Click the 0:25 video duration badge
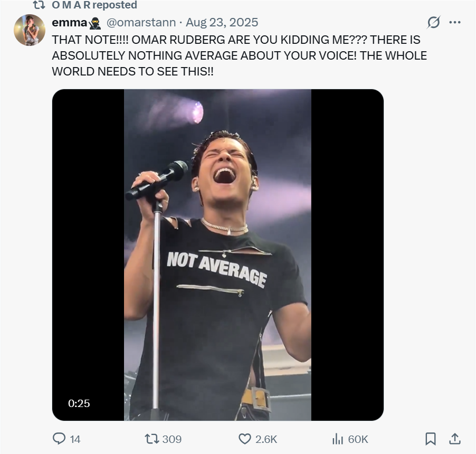The image size is (476, 454). point(79,403)
